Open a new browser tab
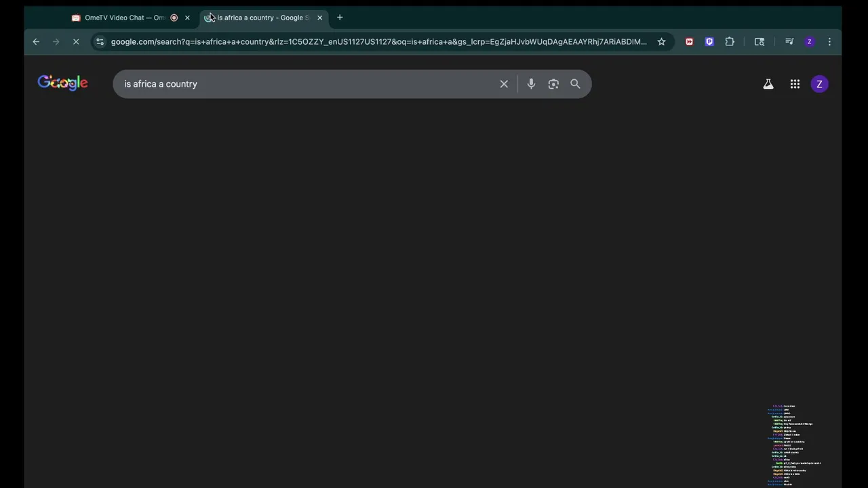868x488 pixels. (340, 18)
